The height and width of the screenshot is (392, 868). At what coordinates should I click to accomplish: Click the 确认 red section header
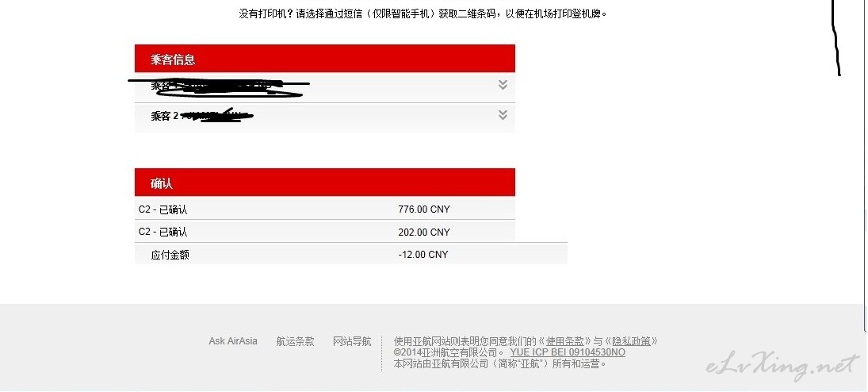(325, 183)
